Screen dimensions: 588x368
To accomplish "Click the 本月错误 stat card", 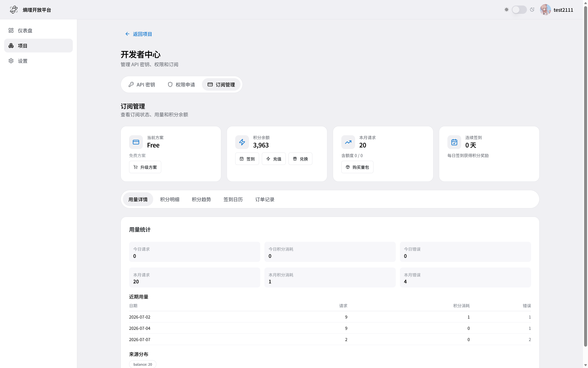I will tap(465, 277).
